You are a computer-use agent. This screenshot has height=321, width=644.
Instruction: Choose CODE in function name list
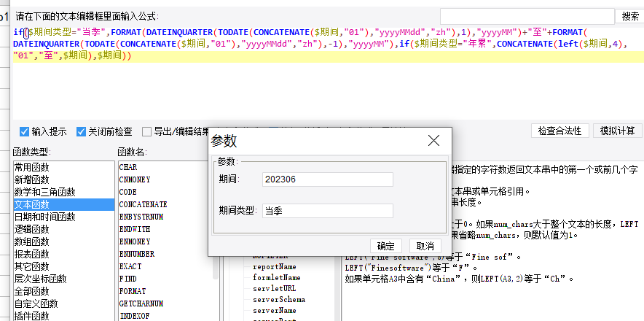click(127, 192)
